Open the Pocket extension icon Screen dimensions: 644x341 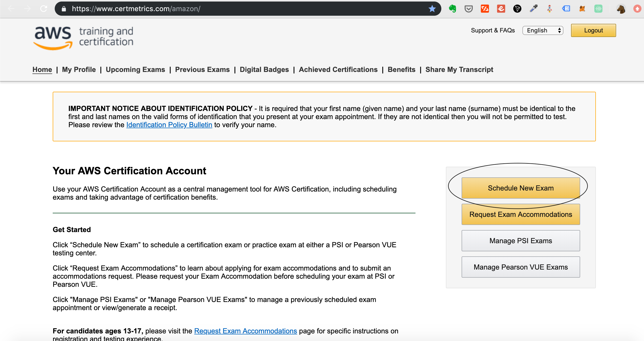pos(469,9)
